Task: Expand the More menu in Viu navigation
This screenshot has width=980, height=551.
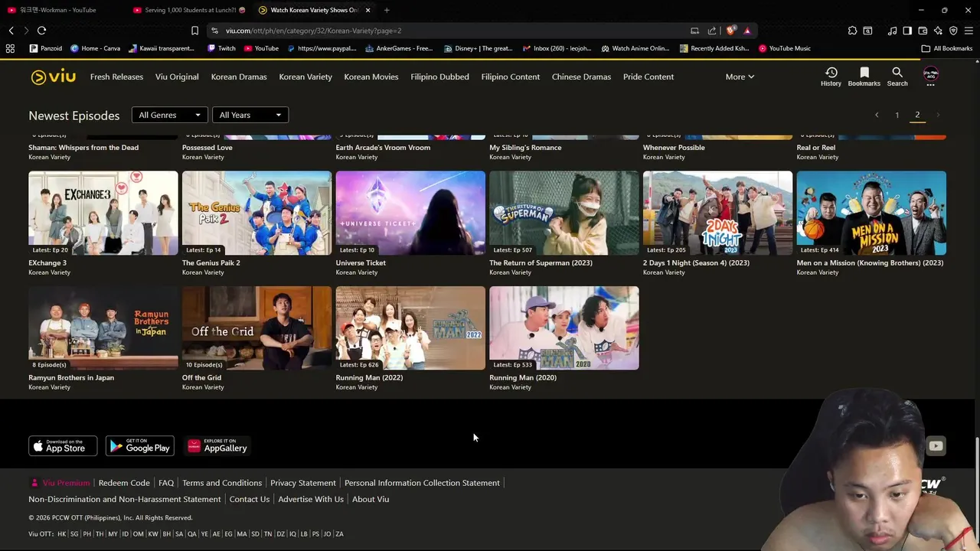Action: pyautogui.click(x=740, y=77)
